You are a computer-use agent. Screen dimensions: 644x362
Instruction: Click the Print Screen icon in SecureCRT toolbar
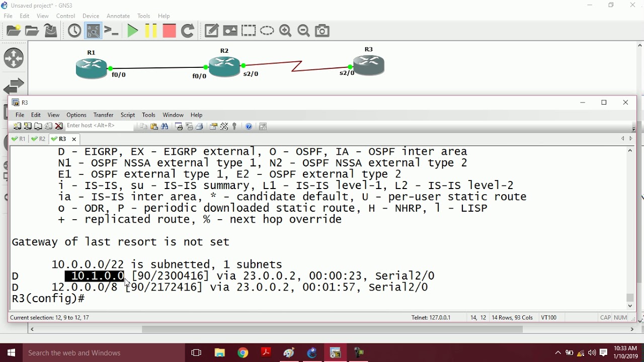[x=179, y=126]
